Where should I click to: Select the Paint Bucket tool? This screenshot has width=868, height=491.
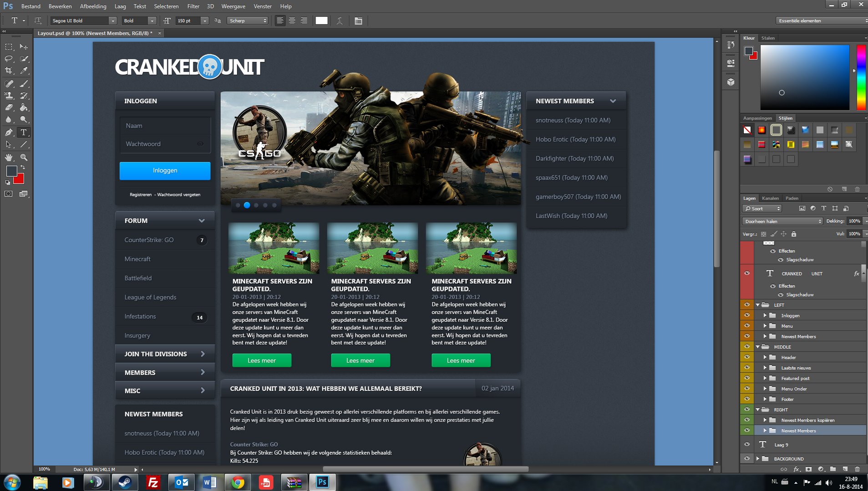coord(24,107)
